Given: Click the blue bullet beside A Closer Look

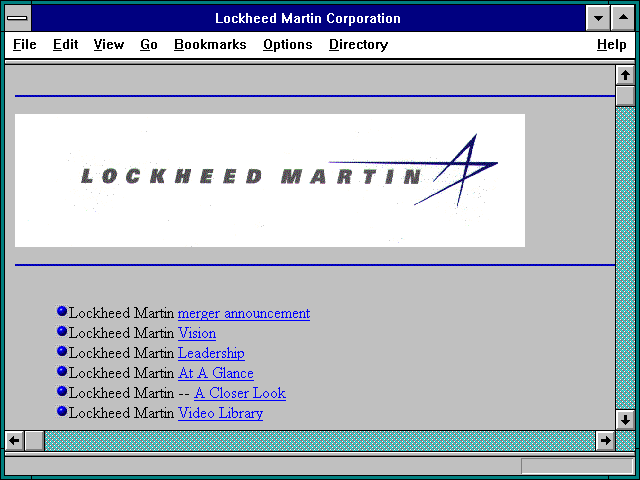Looking at the screenshot, I should 62,391.
